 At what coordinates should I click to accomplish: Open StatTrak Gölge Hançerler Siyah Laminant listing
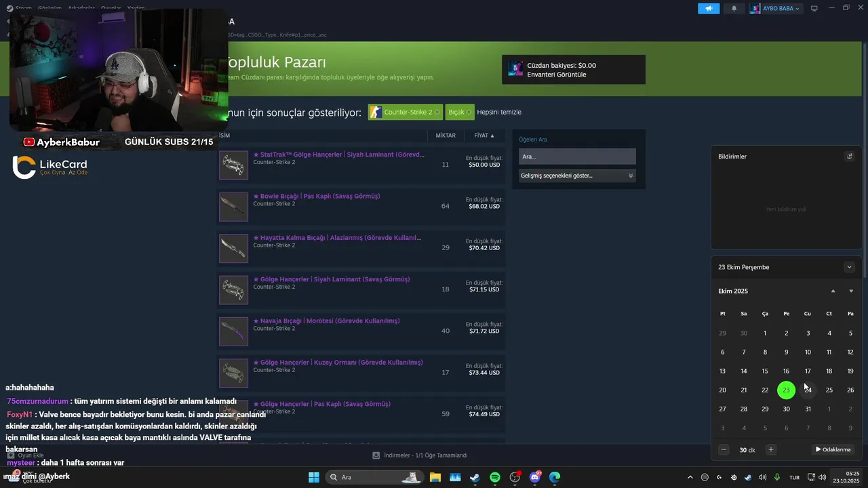point(361,165)
